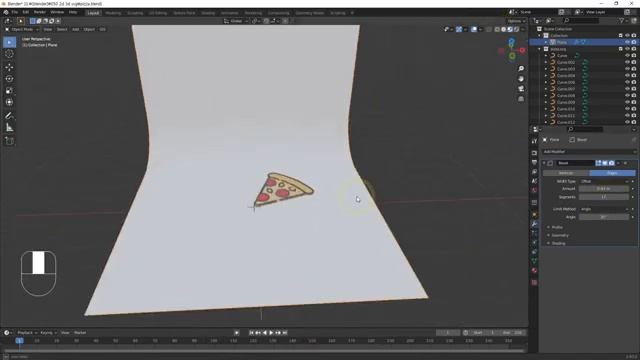Open the Modifier properties wrench tab
Screen dimensions: 640x360
534,224
